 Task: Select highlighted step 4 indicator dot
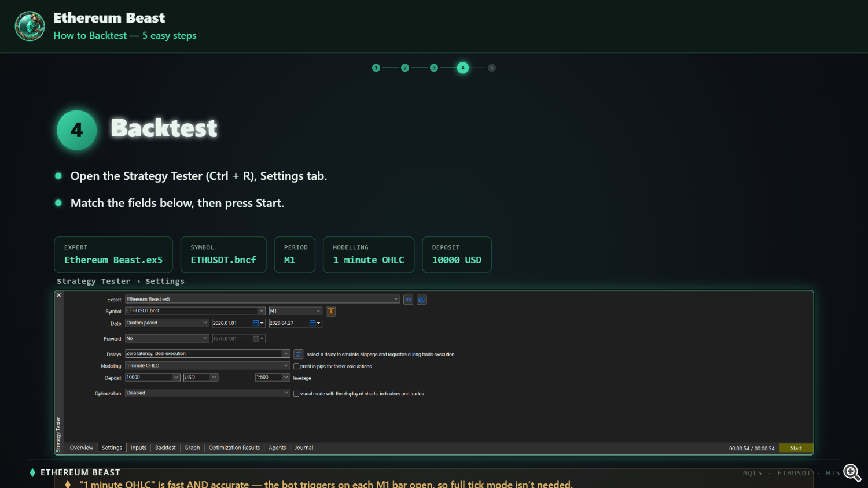point(463,68)
